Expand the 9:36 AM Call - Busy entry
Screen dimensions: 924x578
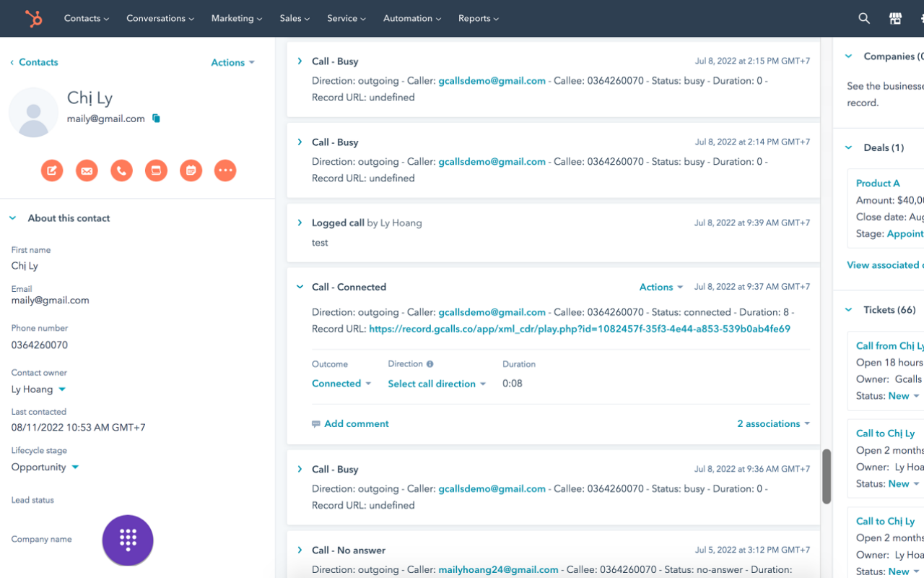click(x=300, y=470)
